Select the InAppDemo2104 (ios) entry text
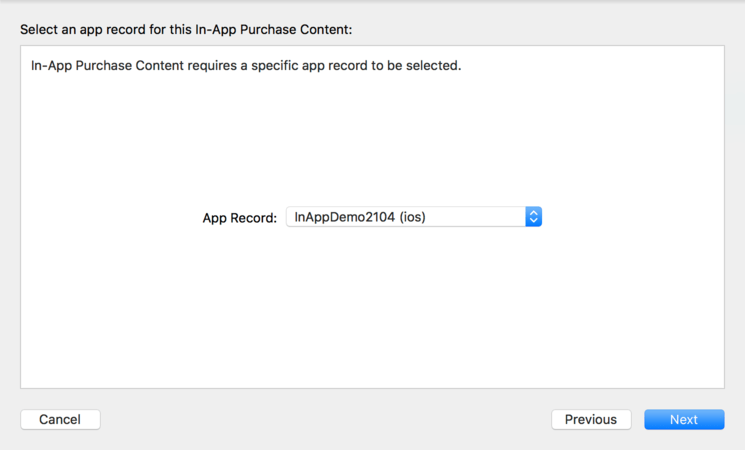This screenshot has width=745, height=450. pyautogui.click(x=360, y=217)
